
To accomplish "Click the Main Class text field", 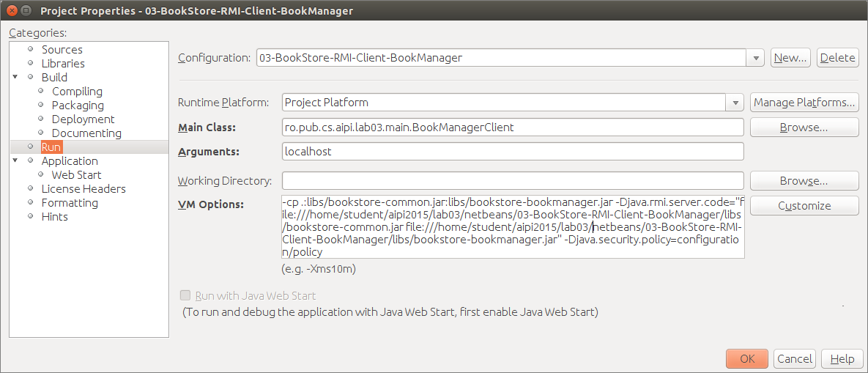I will [513, 128].
